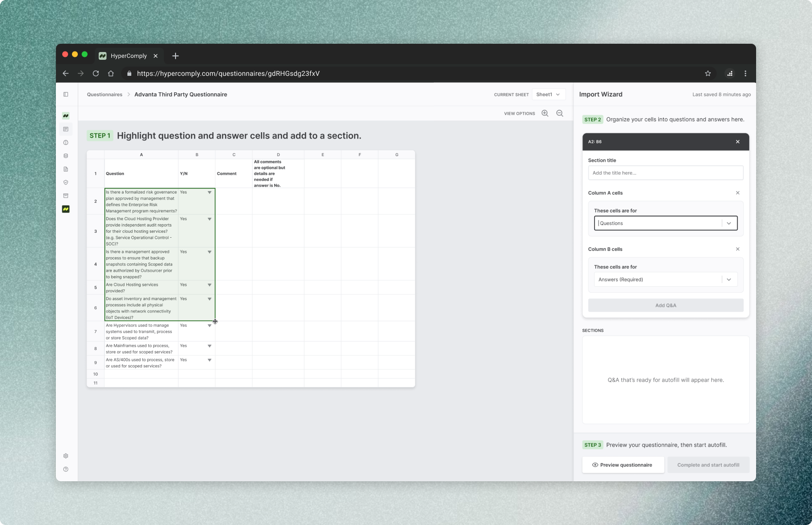Select column C header
This screenshot has height=525, width=812.
click(x=234, y=155)
